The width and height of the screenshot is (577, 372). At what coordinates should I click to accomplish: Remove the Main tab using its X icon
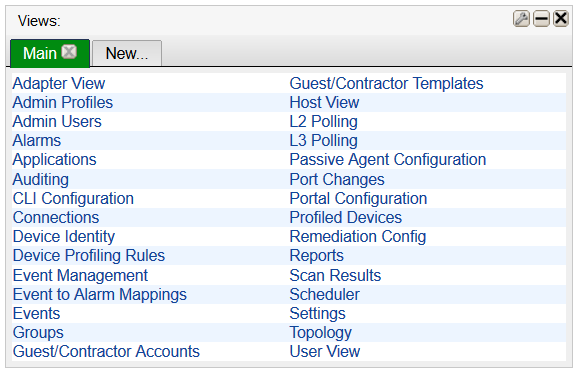click(69, 52)
